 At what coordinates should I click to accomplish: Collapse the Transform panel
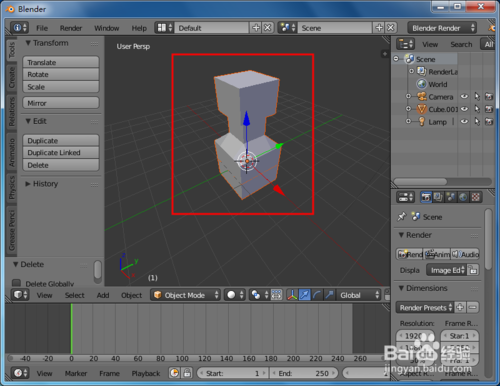[x=28, y=43]
